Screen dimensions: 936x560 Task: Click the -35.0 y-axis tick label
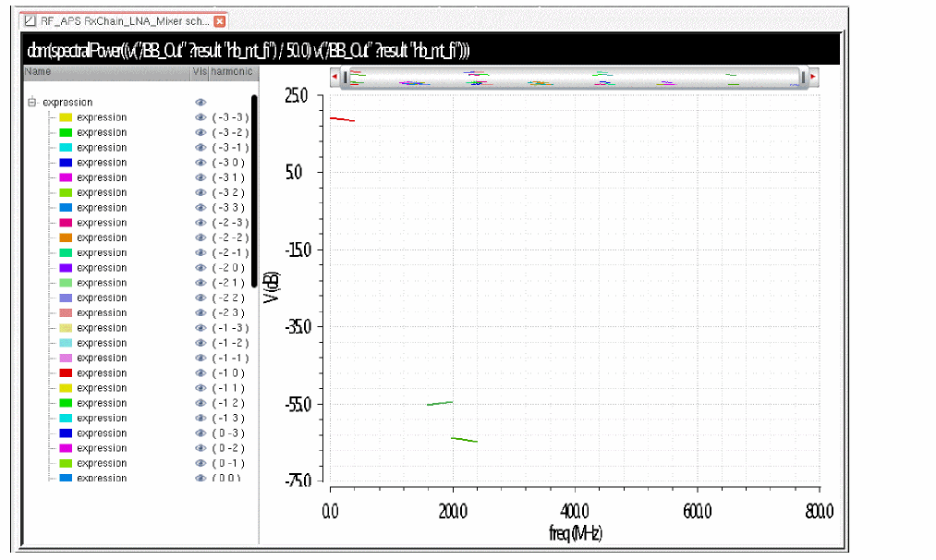(x=298, y=326)
